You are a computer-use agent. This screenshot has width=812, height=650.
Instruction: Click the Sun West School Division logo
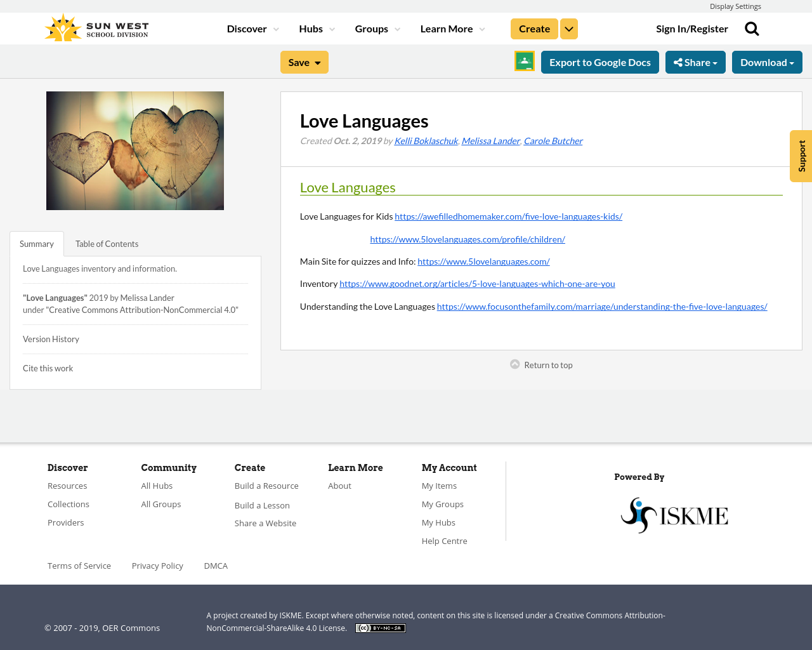95,26
